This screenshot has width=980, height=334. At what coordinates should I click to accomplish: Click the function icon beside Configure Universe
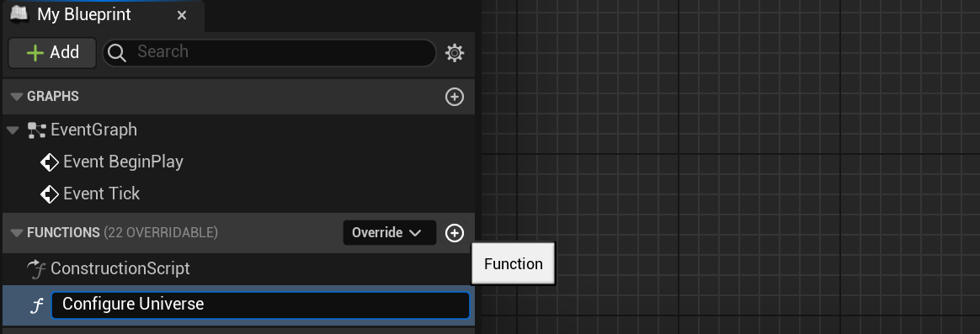[37, 305]
